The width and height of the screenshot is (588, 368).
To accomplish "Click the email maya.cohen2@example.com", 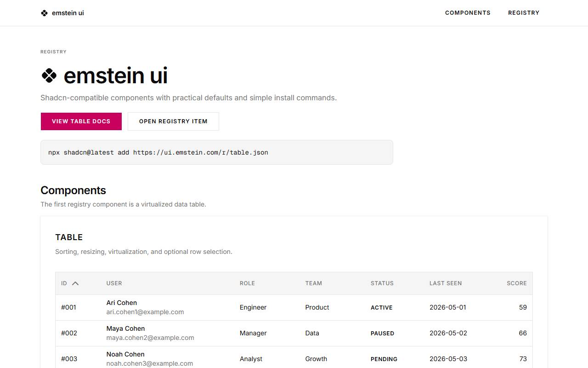I will 150,338.
